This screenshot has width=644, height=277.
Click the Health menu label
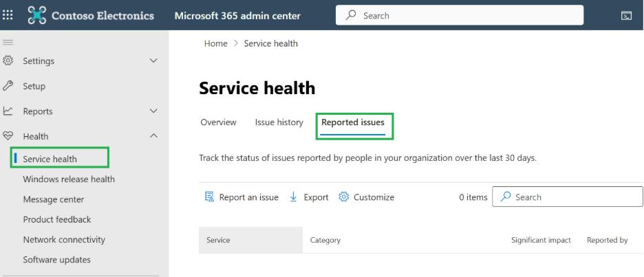click(36, 136)
